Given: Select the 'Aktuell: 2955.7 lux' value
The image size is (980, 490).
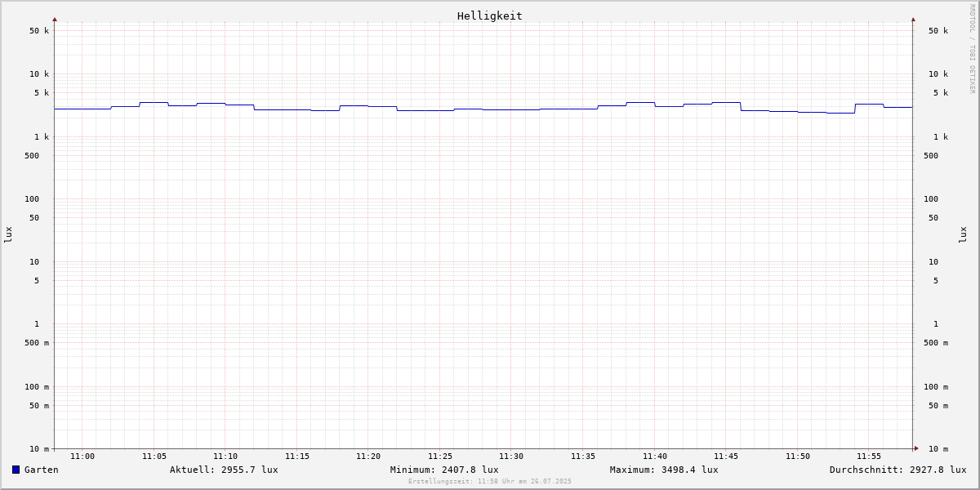Looking at the screenshot, I should tap(224, 470).
